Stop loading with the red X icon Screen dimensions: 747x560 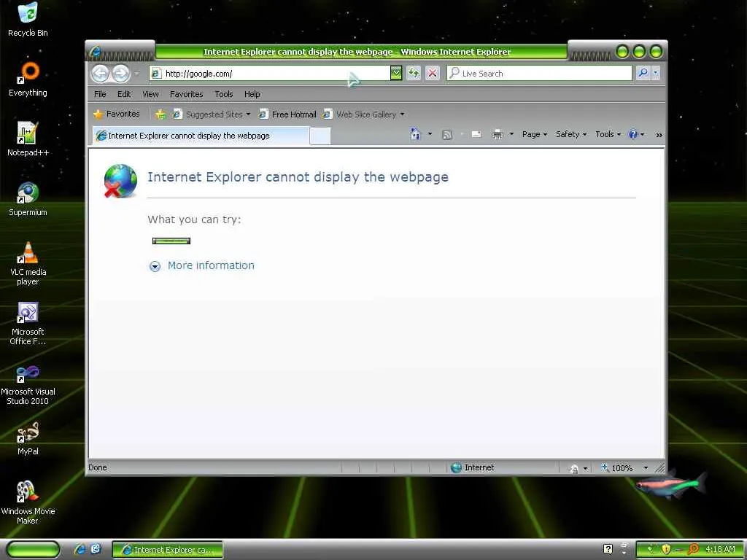(432, 74)
